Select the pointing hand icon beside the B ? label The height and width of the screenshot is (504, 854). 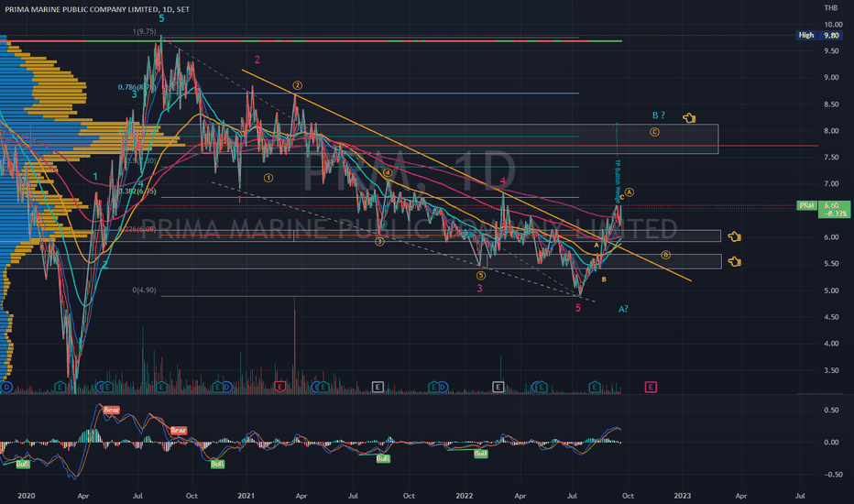tap(689, 117)
